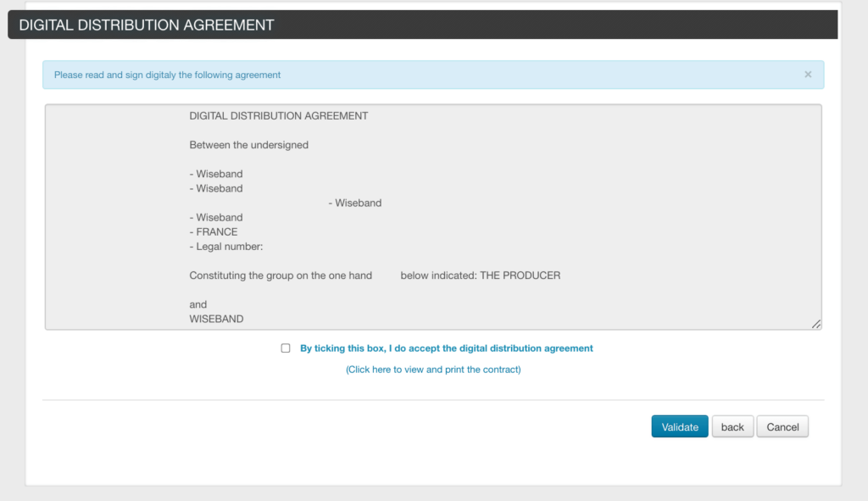Click the indented '- Wiseband' line

click(x=354, y=203)
